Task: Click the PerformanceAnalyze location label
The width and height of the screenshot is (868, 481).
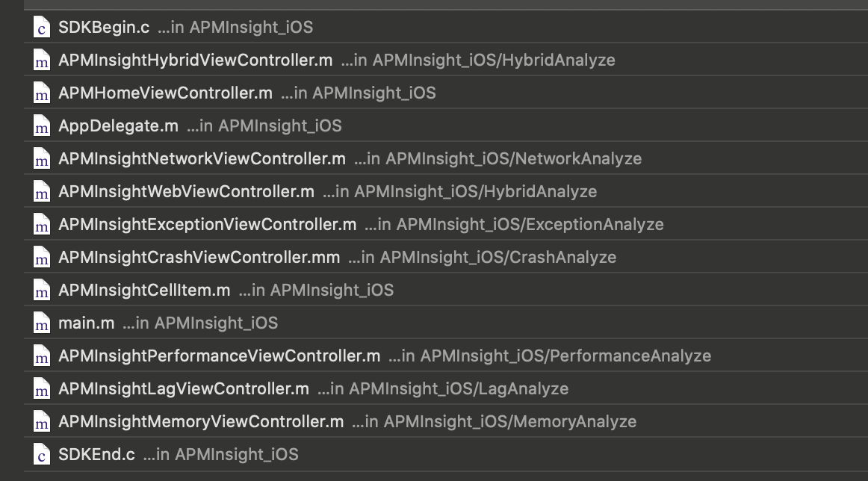Action: pyautogui.click(x=550, y=356)
